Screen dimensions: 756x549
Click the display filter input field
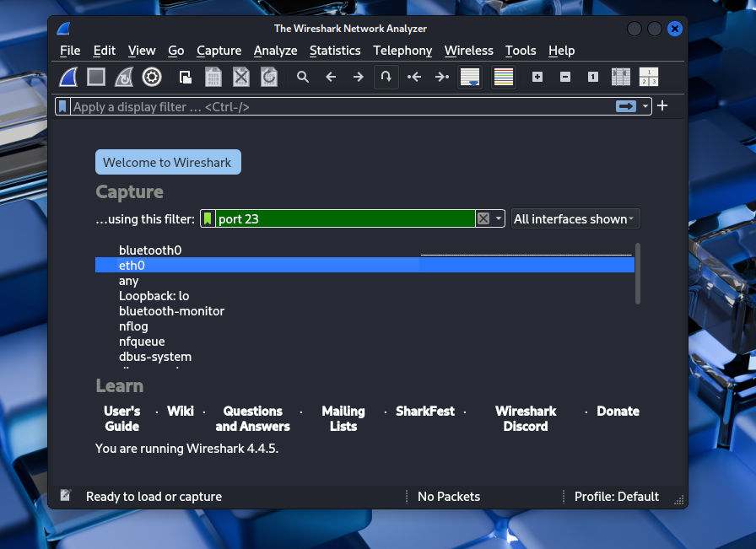343,106
